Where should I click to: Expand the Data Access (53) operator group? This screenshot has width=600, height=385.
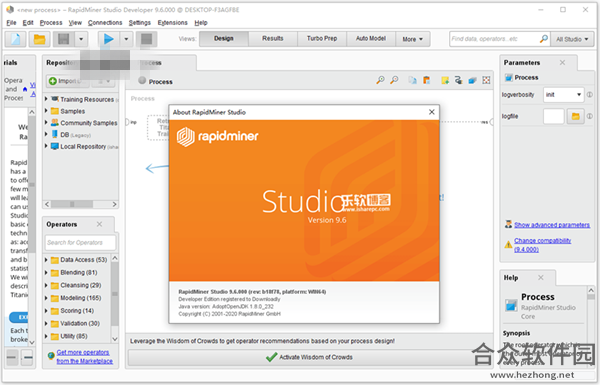point(46,260)
